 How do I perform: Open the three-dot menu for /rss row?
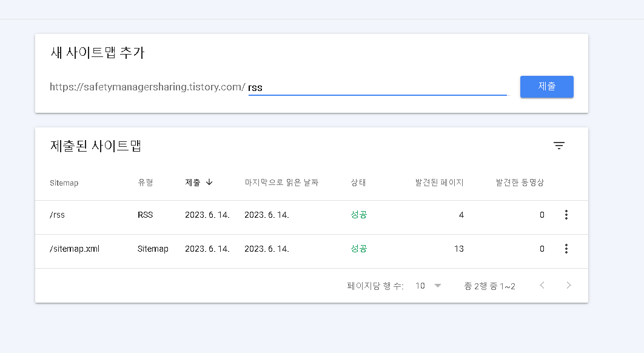(566, 214)
